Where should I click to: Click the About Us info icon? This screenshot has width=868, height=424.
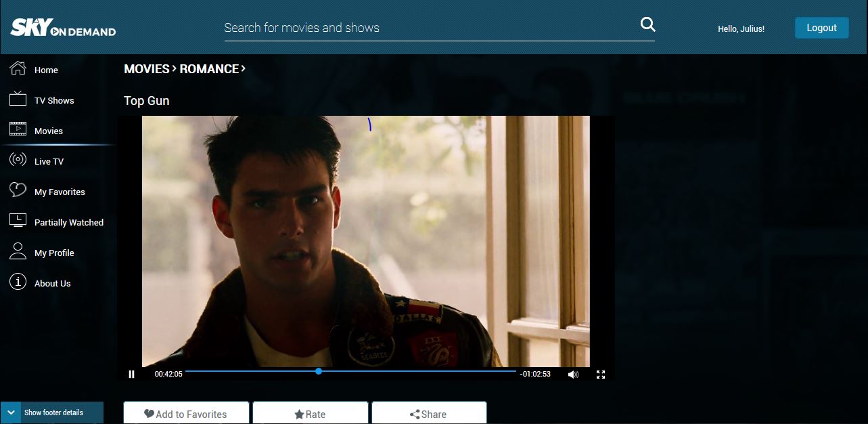[18, 282]
